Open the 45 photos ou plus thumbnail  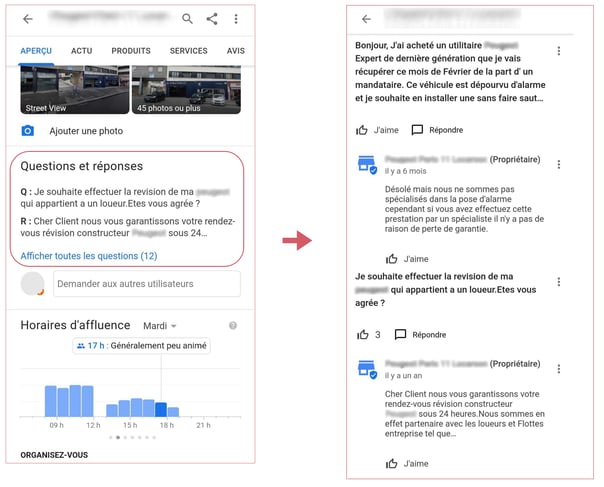coord(186,90)
